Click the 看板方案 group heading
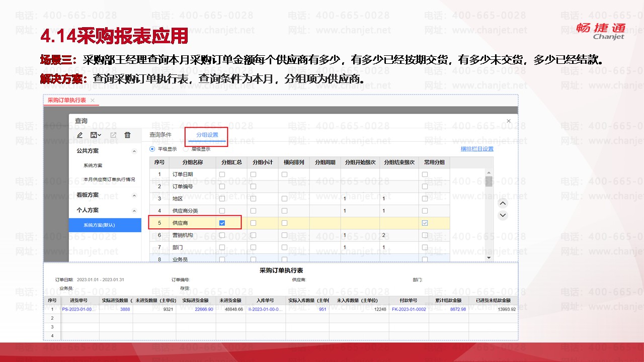This screenshot has width=644, height=362. (88, 196)
